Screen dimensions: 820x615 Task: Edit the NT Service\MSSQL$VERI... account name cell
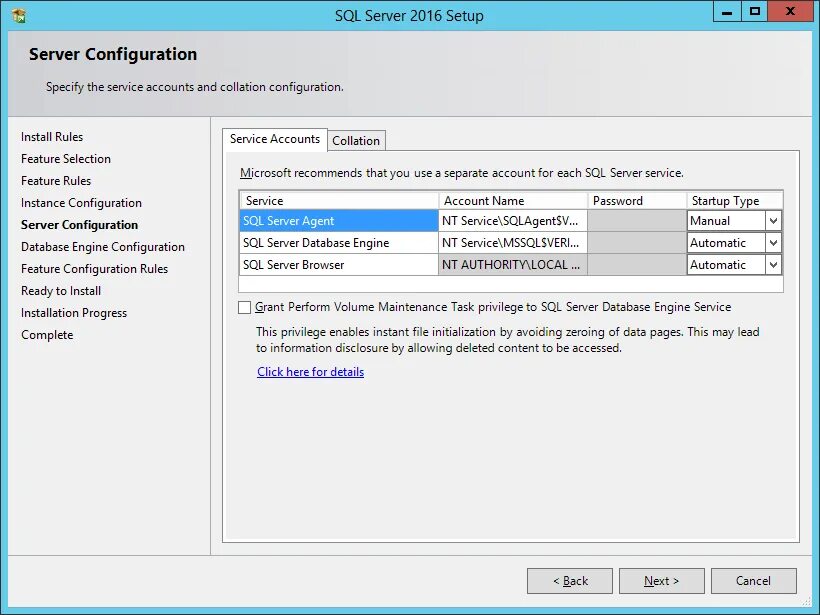pos(512,243)
